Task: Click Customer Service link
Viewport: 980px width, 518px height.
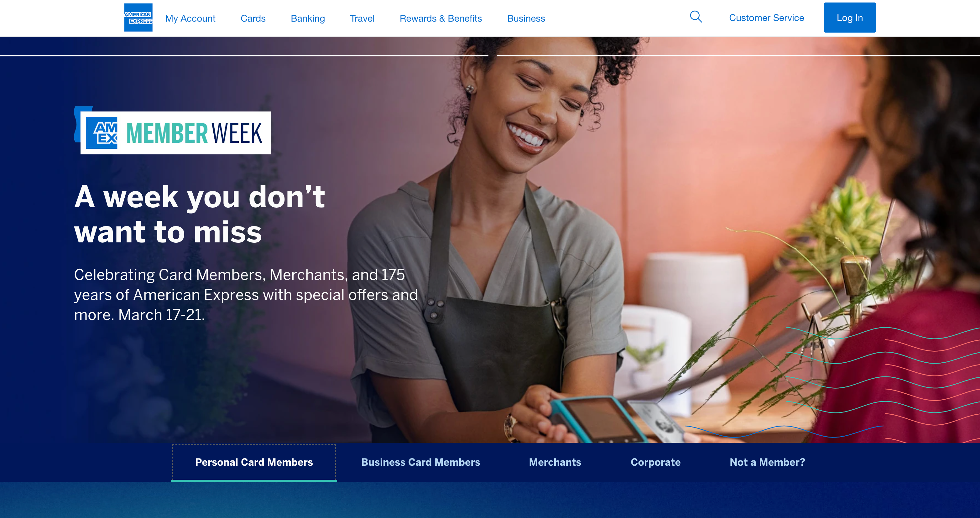Action: (x=767, y=18)
